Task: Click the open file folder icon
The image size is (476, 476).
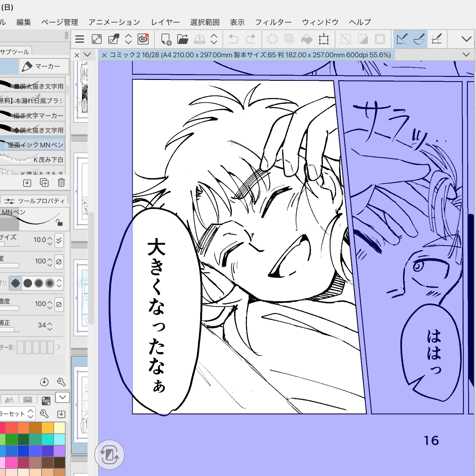Action: click(x=182, y=39)
